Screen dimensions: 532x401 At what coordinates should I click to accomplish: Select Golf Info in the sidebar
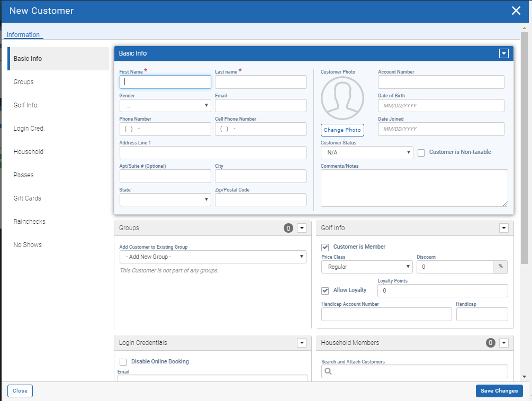(x=25, y=105)
